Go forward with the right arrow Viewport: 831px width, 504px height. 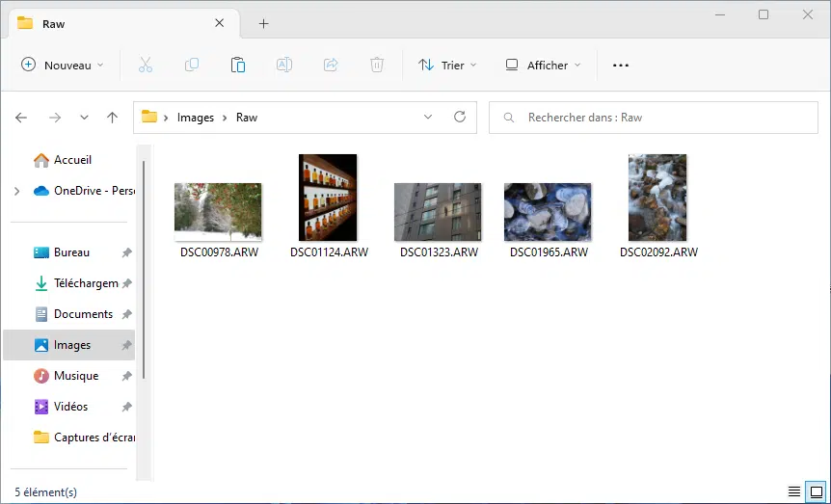tap(55, 118)
